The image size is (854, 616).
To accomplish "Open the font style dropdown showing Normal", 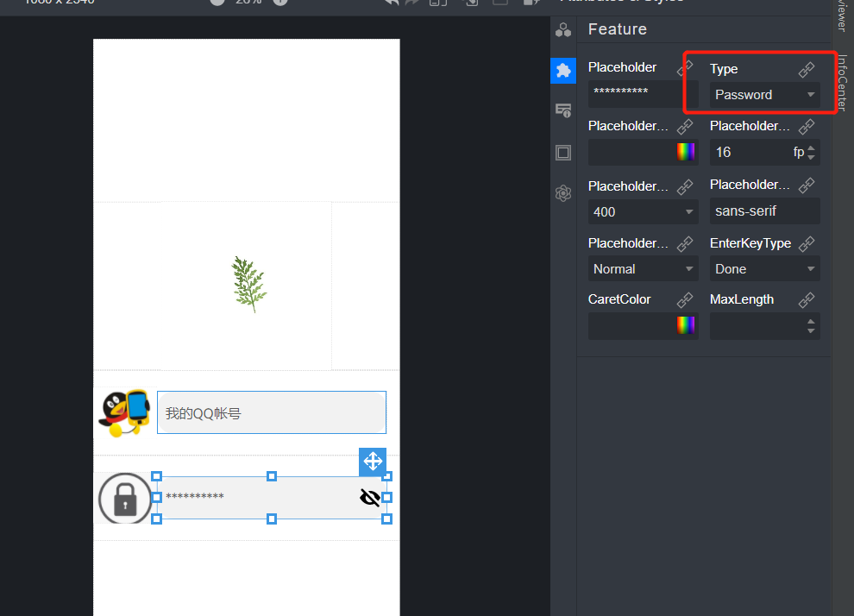I will coord(644,269).
